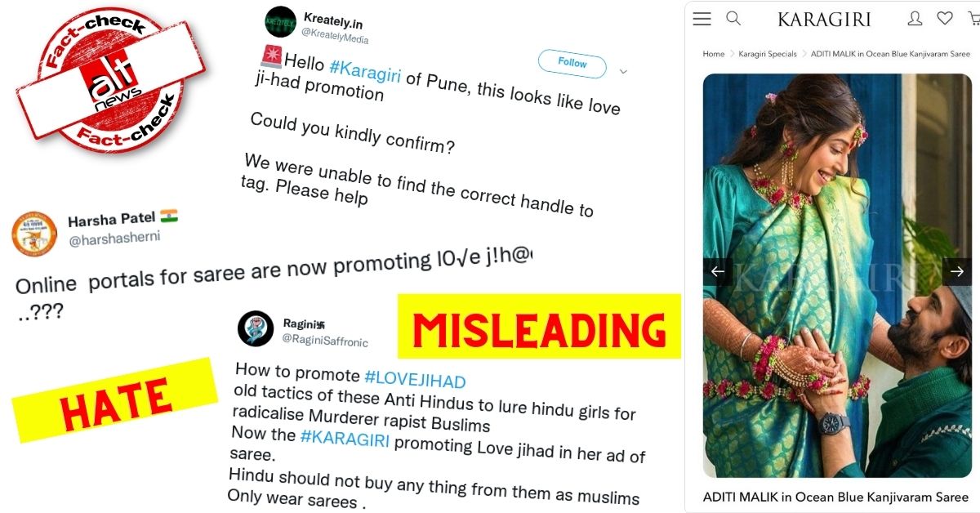Click Ragini's profile avatar
Viewport: 980px width, 513px height.
[x=255, y=328]
